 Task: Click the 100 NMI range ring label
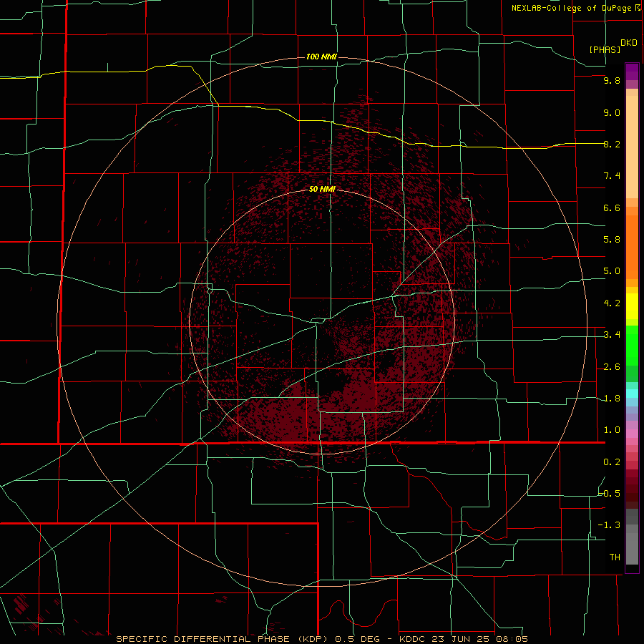[321, 57]
